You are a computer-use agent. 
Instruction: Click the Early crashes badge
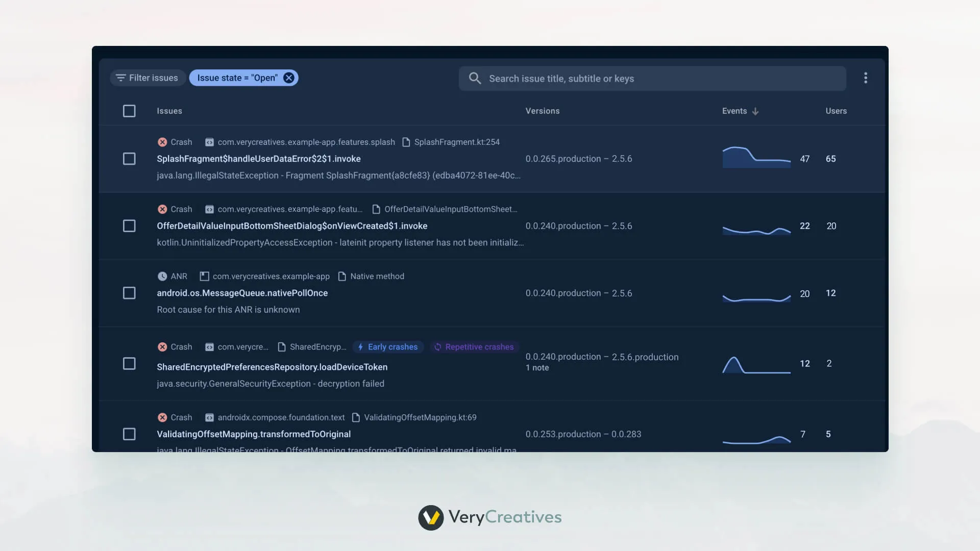[x=388, y=347]
